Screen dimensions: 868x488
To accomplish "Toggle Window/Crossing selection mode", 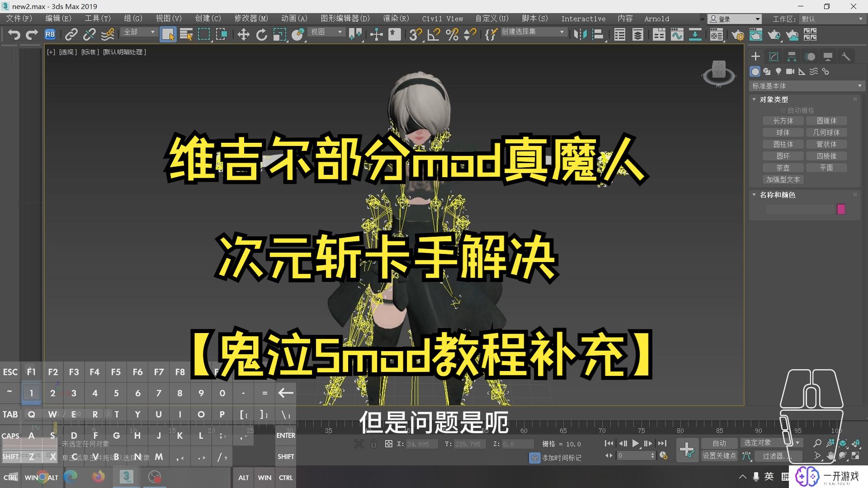I will click(x=222, y=34).
